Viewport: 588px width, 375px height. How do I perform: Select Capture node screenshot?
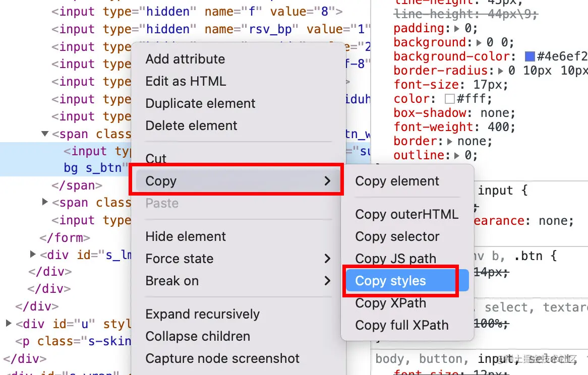tap(222, 358)
